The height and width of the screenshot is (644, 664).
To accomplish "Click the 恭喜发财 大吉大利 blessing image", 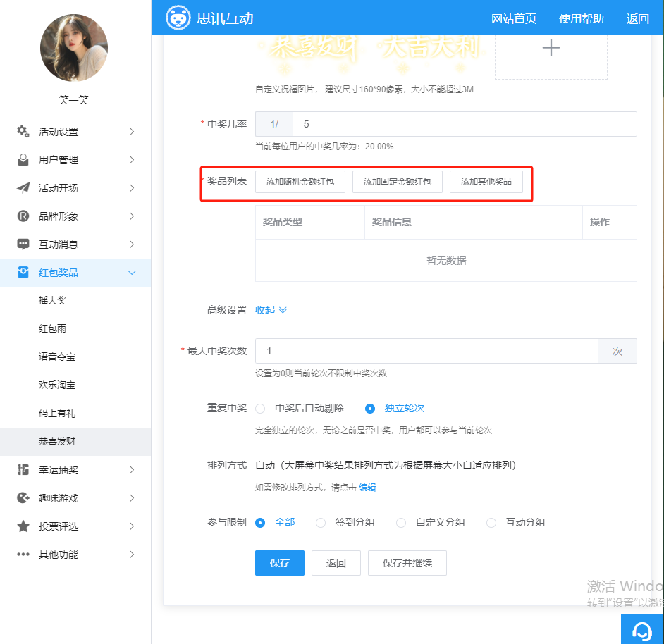I will pyautogui.click(x=371, y=56).
